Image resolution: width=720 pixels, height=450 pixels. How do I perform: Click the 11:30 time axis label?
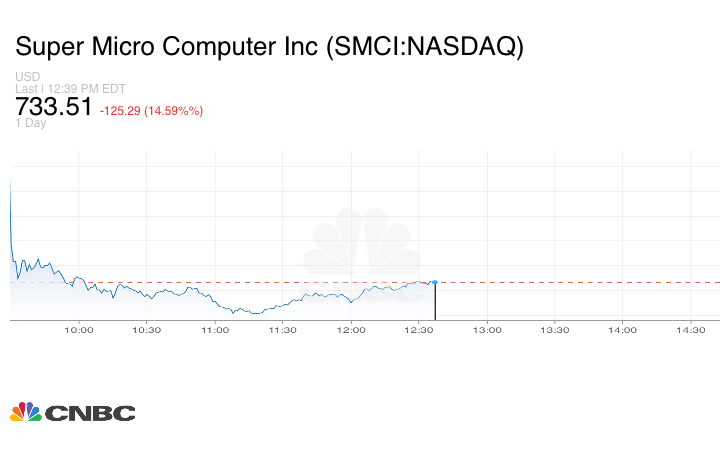click(x=283, y=330)
